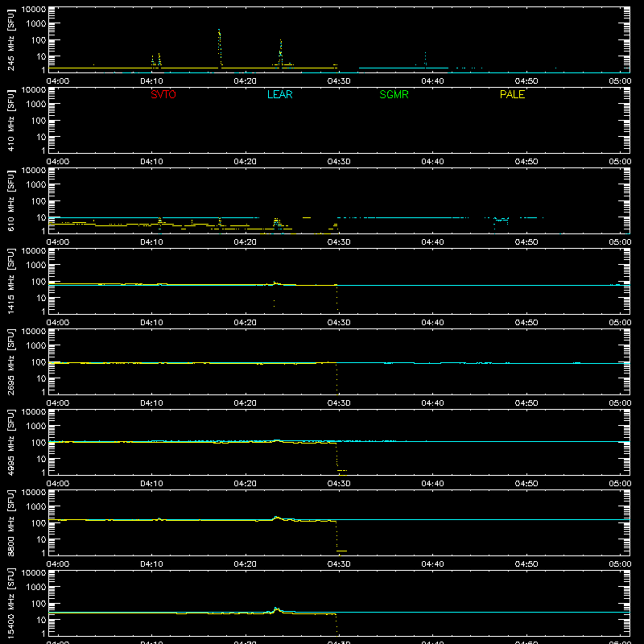The height and width of the screenshot is (644, 644).
Task: Click 04:50 label under 245 MHz panel
Action: [x=526, y=81]
